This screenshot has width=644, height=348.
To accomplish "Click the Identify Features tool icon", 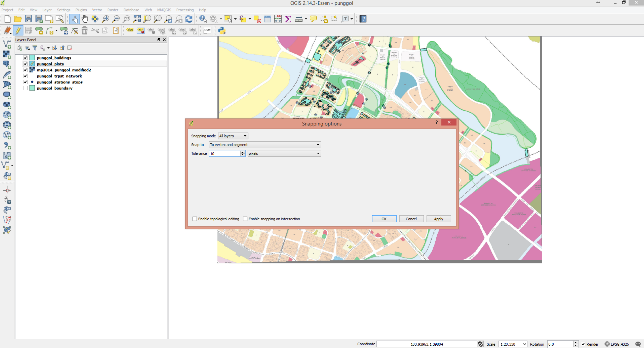I will click(203, 19).
